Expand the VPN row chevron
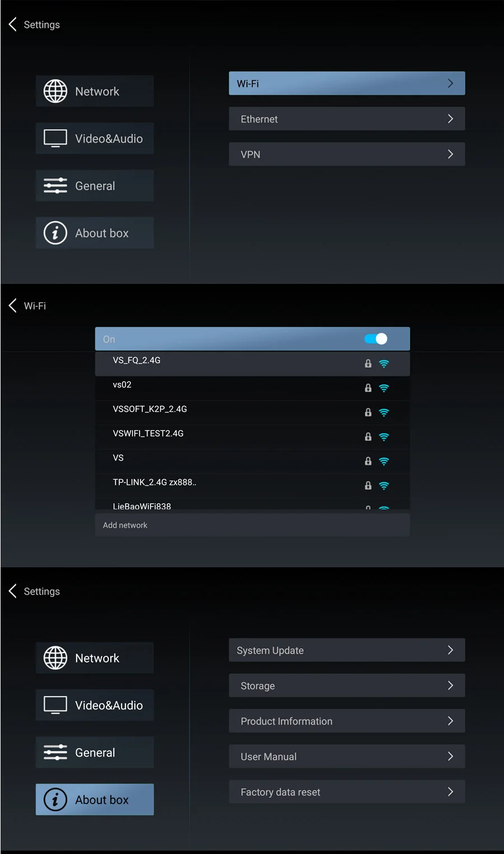This screenshot has width=504, height=854. [450, 154]
